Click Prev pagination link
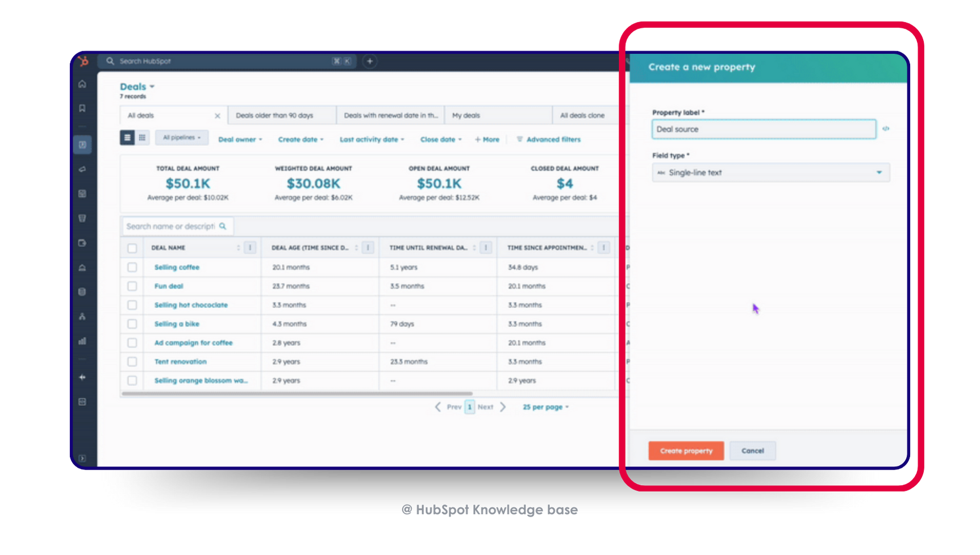This screenshot has width=980, height=555. (x=454, y=407)
